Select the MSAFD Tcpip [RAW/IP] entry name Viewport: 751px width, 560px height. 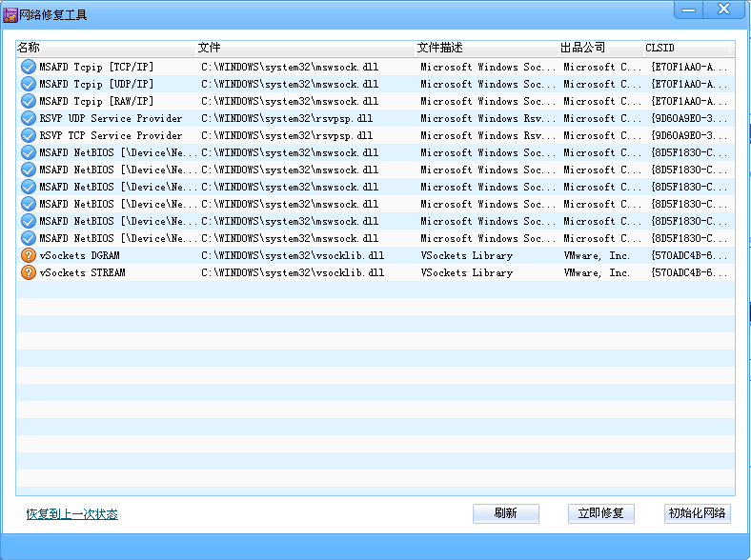tap(97, 102)
